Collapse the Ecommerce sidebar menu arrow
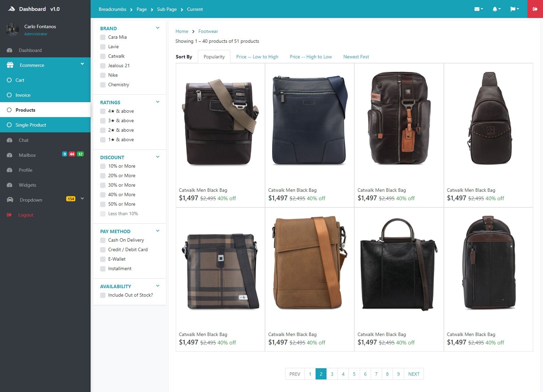The height and width of the screenshot is (392, 543). [82, 64]
